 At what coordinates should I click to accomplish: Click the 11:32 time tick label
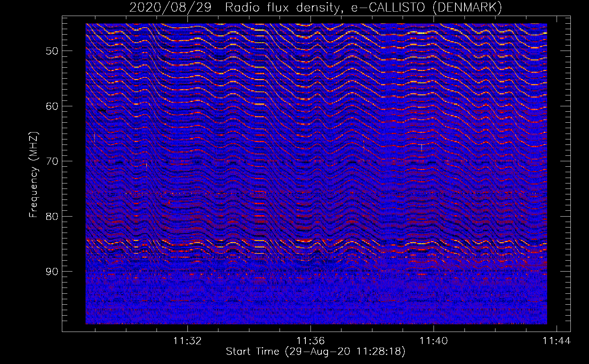(x=187, y=341)
